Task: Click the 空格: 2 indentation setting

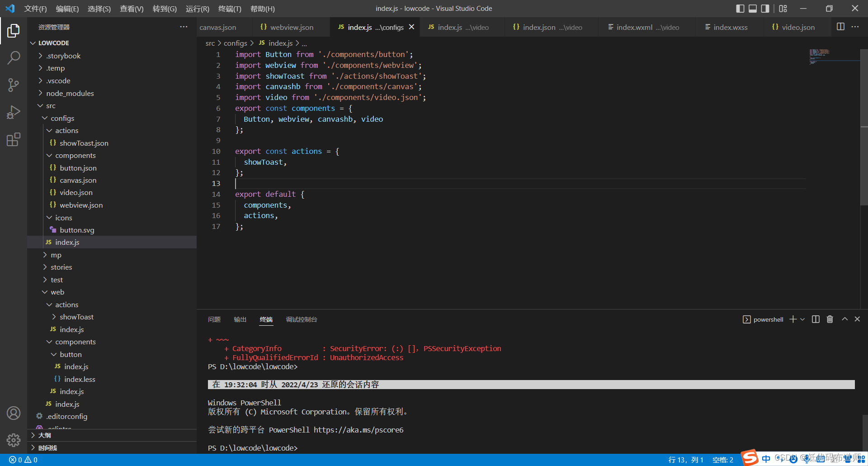Action: [722, 460]
